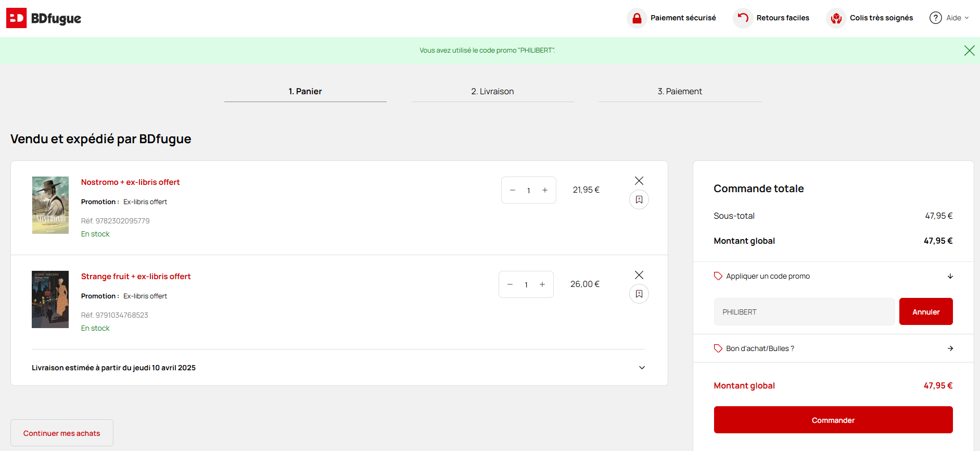Screen dimensions: 980x451
Task: Open the Strange fruit cover thumbnail
Action: (50, 299)
